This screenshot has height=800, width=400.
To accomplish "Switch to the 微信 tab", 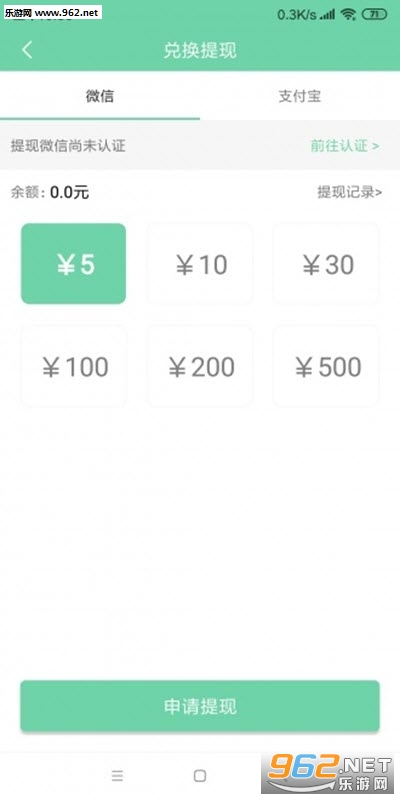I will coord(100,95).
